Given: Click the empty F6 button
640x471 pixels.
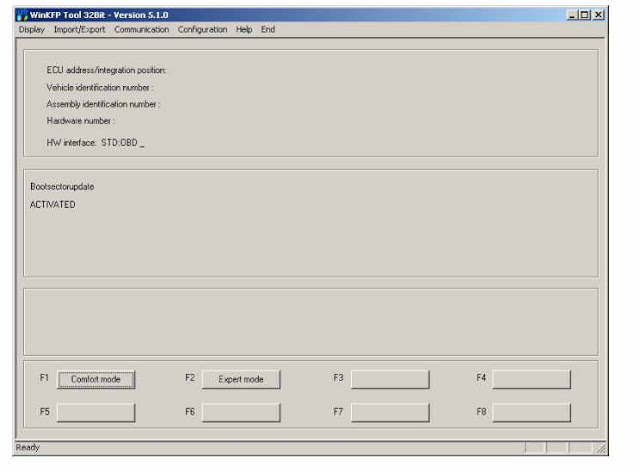Looking at the screenshot, I should (241, 412).
